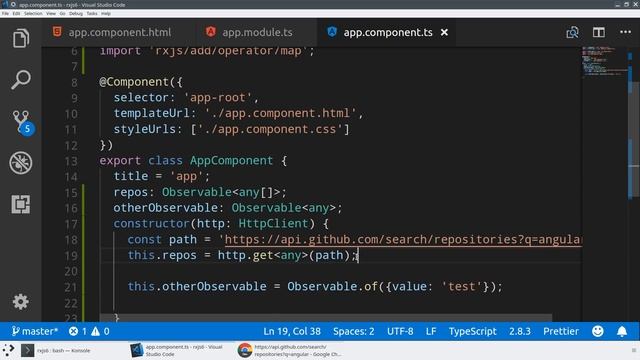Close the app.component.ts tab

click(x=444, y=32)
